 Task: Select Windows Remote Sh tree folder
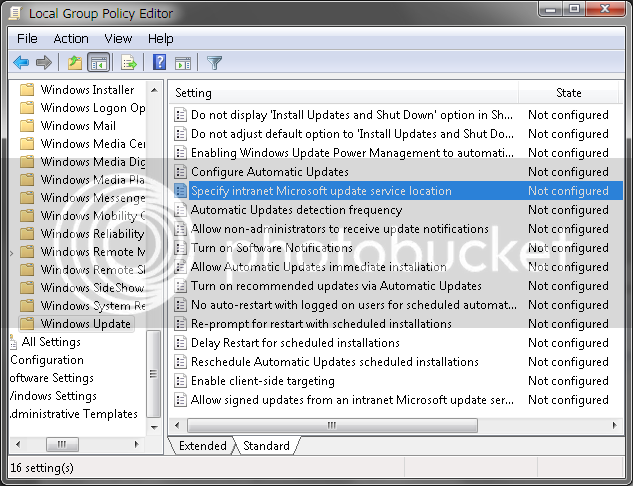click(x=82, y=270)
